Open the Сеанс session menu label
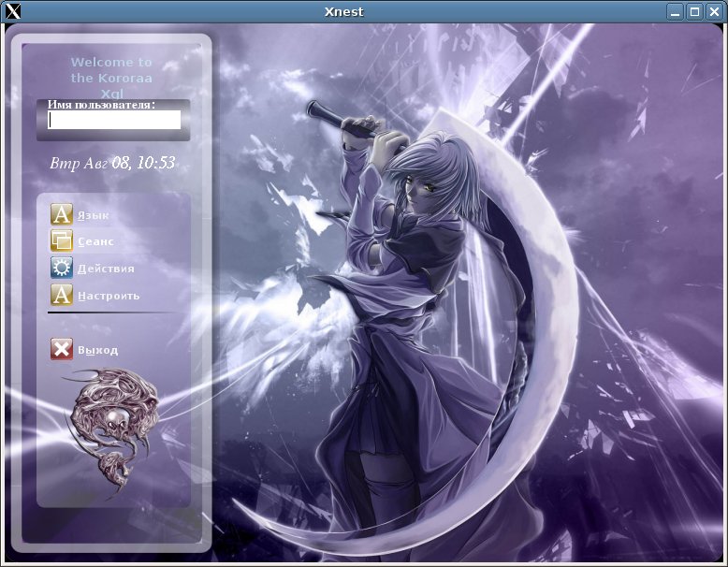This screenshot has width=728, height=567. click(x=95, y=241)
